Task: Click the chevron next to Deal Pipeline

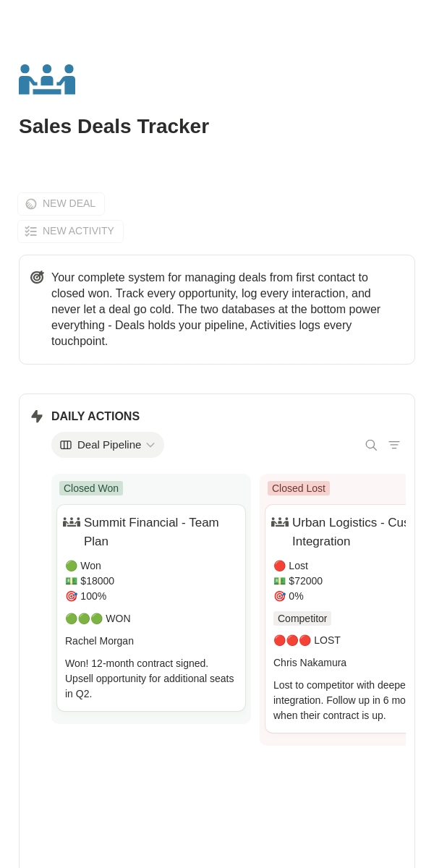Action: pos(150,445)
